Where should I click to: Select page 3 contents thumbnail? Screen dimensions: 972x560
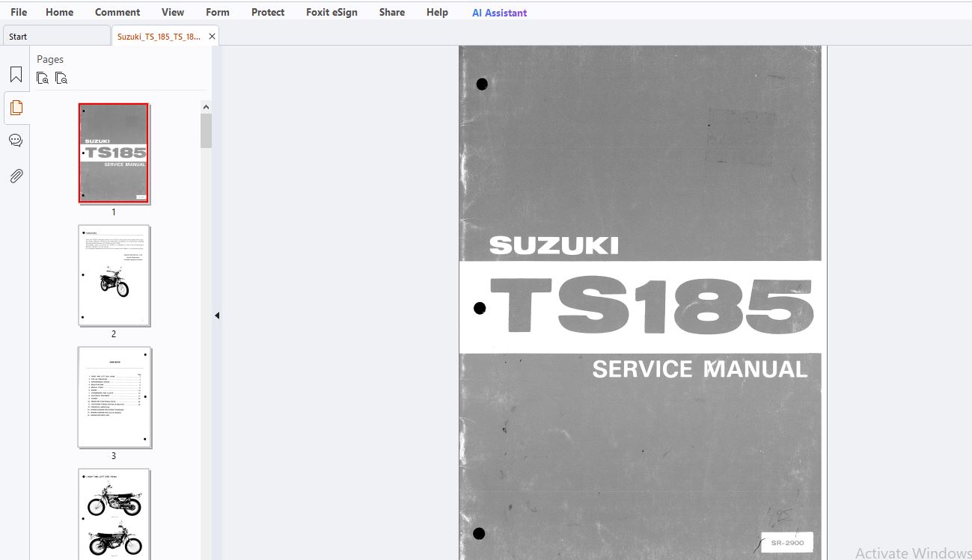point(114,397)
